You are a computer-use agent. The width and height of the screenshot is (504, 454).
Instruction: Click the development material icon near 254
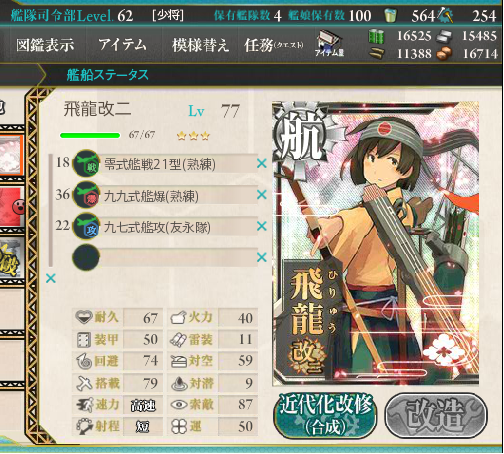pyautogui.click(x=445, y=16)
